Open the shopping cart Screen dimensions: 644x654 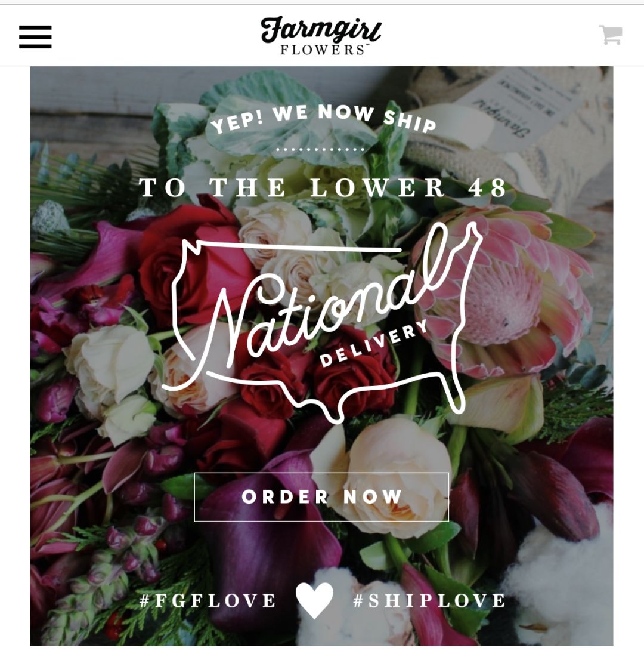click(611, 35)
